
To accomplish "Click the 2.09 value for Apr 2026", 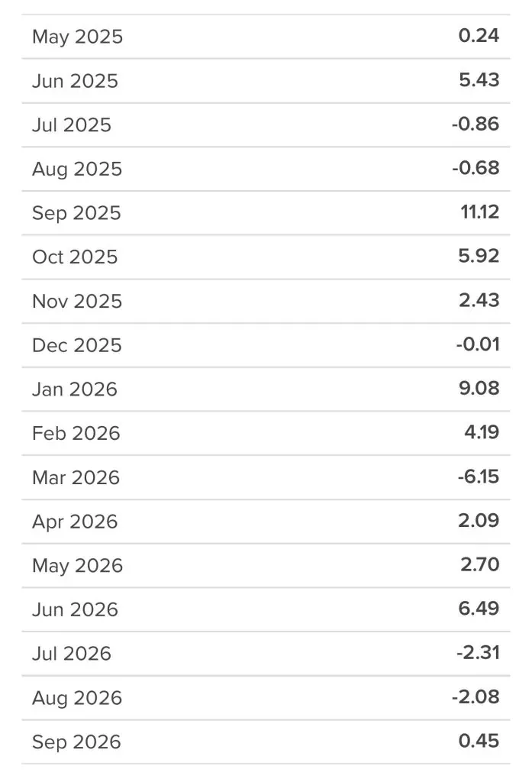I will click(x=479, y=520).
